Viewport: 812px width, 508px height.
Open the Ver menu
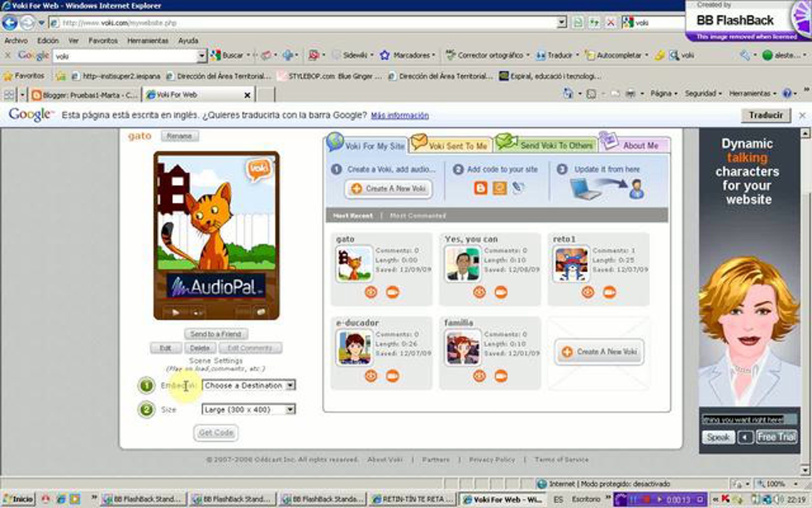[73, 41]
